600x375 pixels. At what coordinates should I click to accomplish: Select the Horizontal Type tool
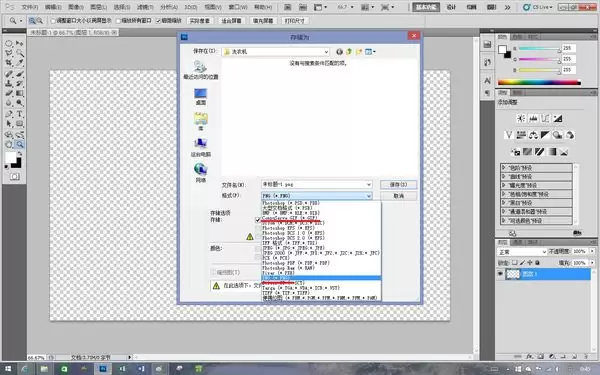pyautogui.click(x=20, y=114)
